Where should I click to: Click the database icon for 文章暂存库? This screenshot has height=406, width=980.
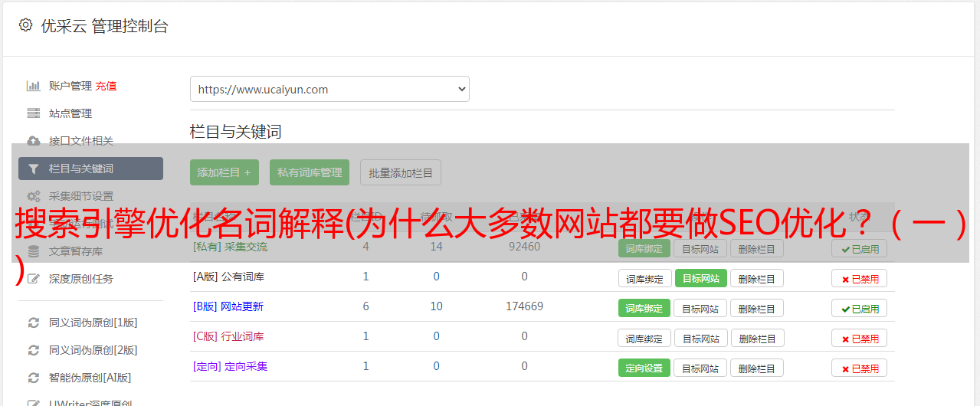[x=33, y=251]
